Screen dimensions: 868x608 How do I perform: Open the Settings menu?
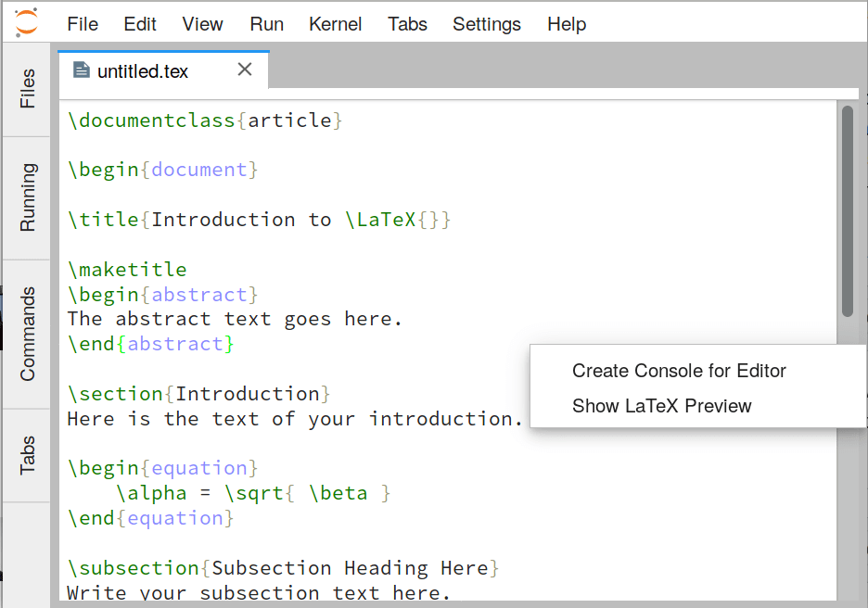[487, 24]
